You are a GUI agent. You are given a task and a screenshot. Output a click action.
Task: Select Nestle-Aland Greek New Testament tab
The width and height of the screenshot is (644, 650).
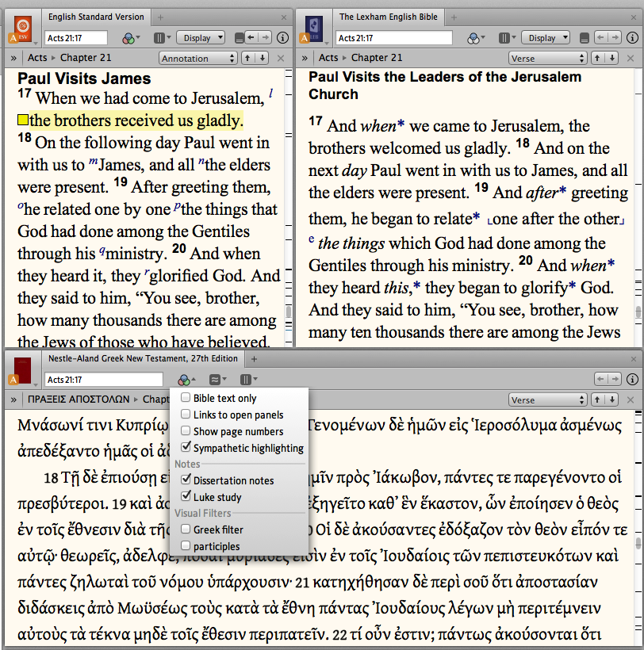(143, 358)
